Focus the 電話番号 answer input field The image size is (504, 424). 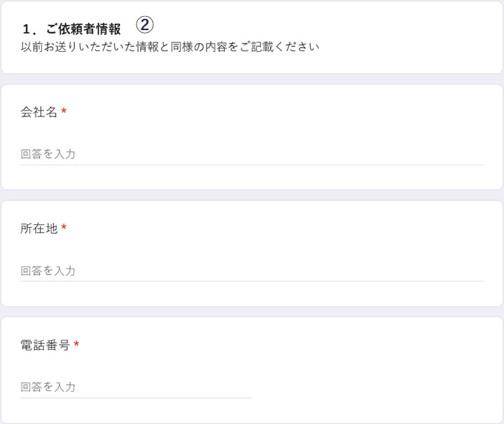tap(136, 387)
